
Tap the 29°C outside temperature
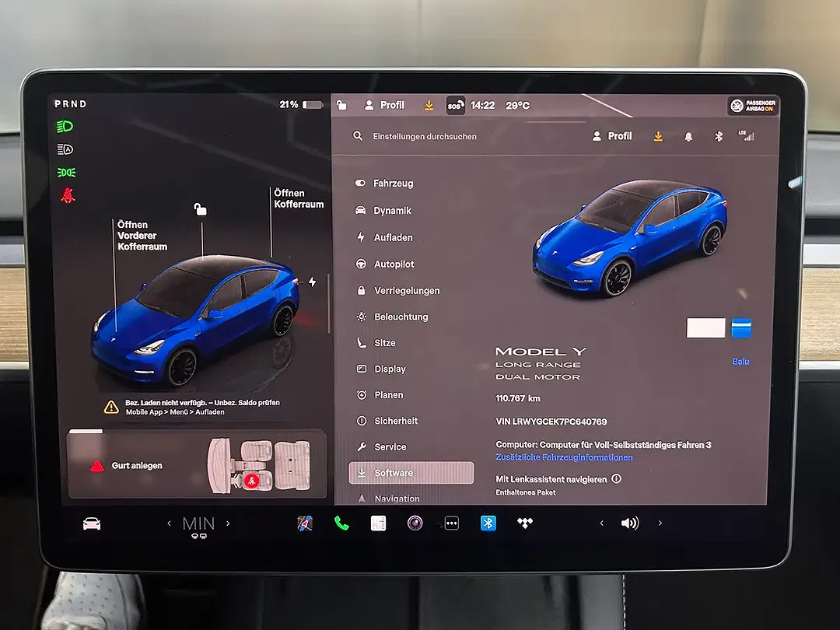[517, 106]
